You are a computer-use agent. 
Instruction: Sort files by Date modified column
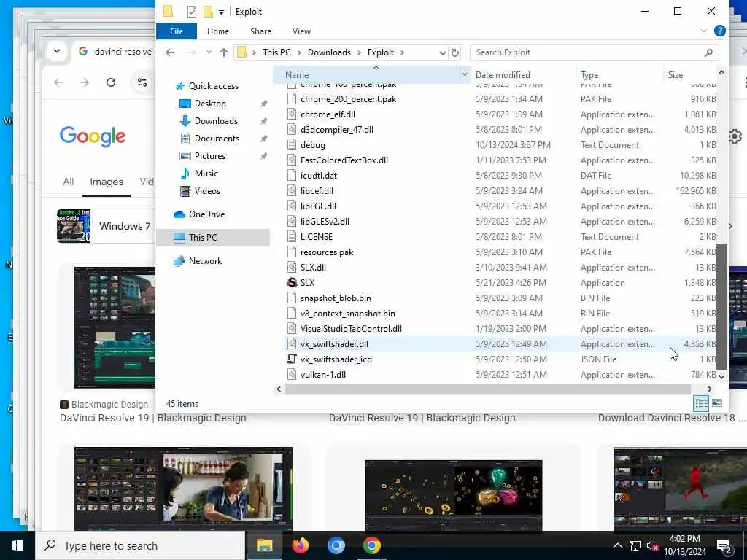tap(503, 75)
